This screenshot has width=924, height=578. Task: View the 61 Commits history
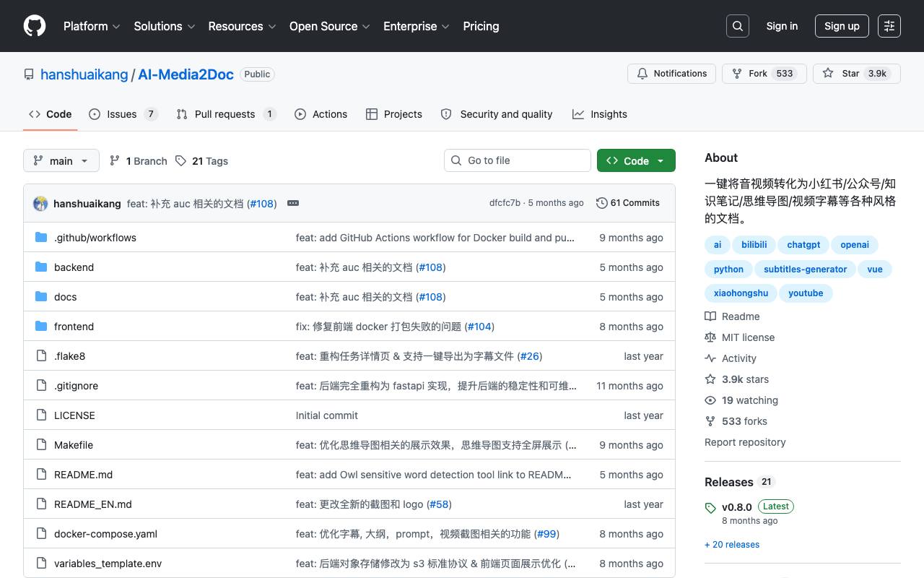click(x=628, y=203)
